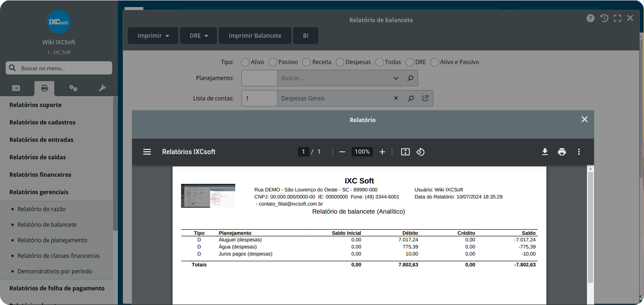Open the Imprimir dropdown button
Image resolution: width=644 pixels, height=305 pixels.
153,35
